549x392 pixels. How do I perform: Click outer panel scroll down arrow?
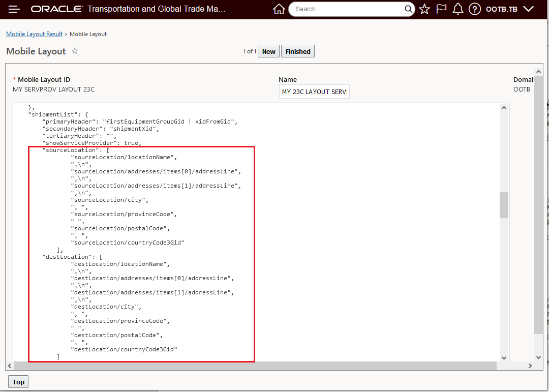[x=538, y=357]
